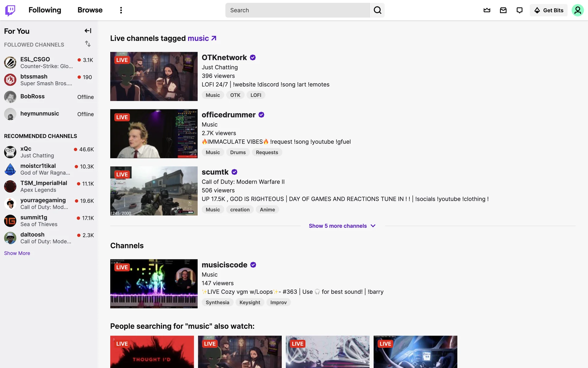Open the music tag link arrow
Viewport: 588px width, 368px height.
[x=214, y=38]
